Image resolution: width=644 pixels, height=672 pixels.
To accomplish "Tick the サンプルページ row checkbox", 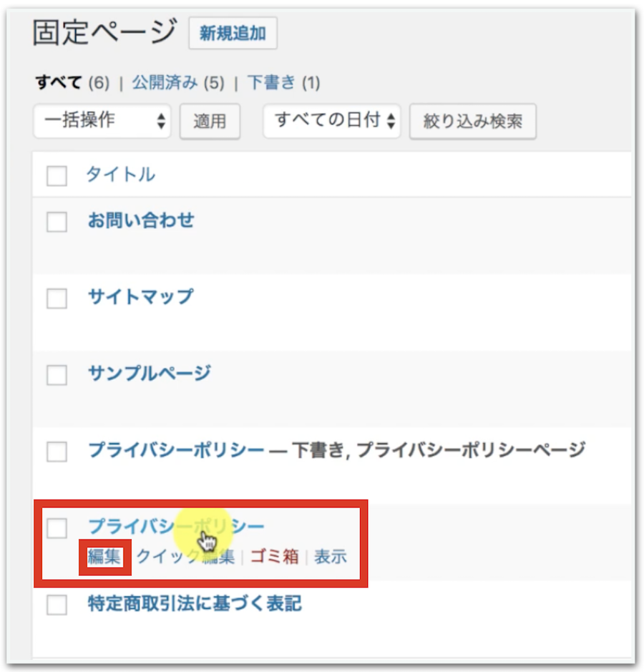I will 57,375.
